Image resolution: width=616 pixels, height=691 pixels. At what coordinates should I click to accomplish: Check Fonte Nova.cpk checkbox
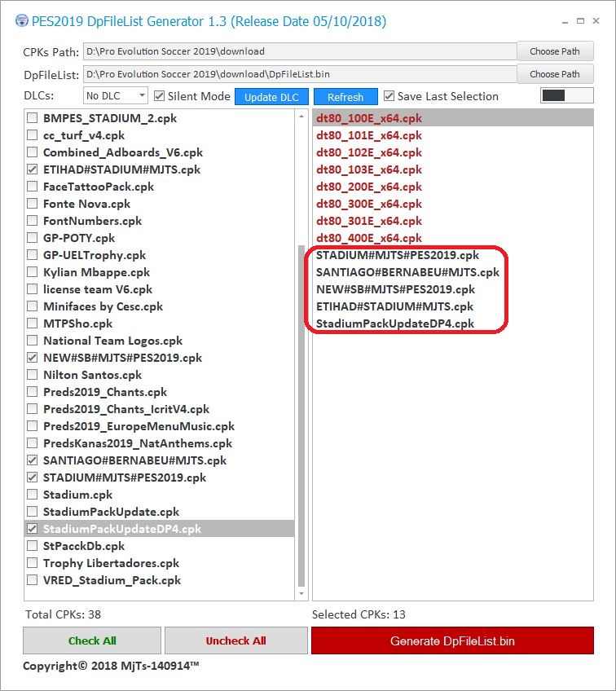click(x=32, y=204)
